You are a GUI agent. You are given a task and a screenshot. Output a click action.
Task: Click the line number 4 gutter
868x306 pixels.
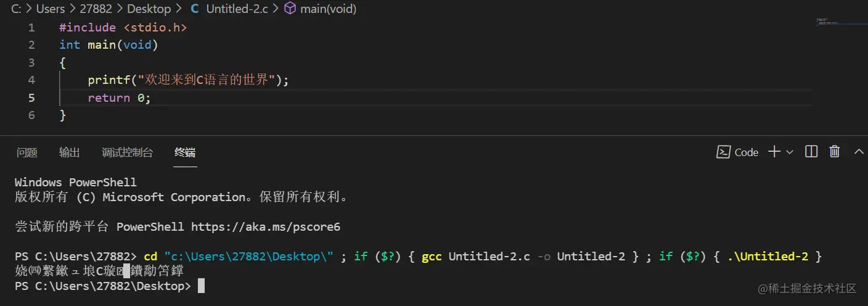tap(31, 80)
